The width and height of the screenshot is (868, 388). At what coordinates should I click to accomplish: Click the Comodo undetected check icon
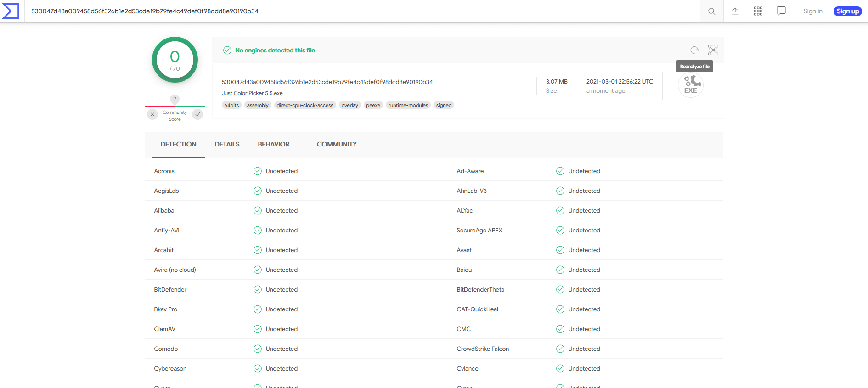(258, 349)
